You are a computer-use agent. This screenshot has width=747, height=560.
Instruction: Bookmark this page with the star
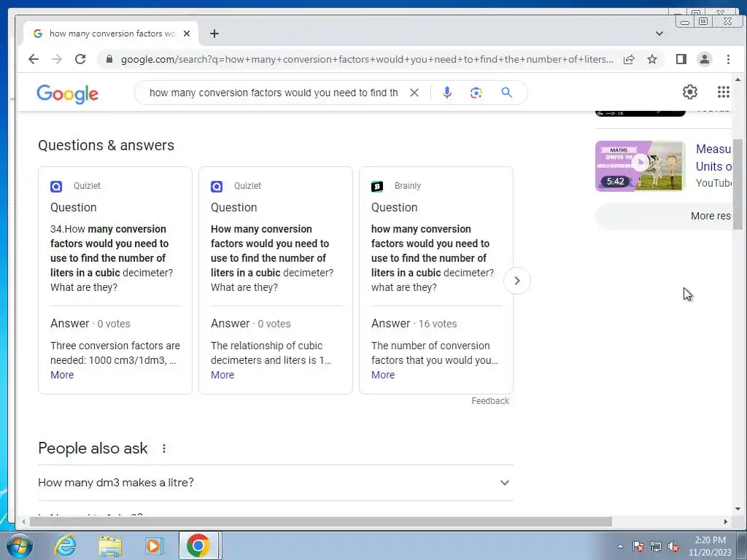tap(652, 59)
